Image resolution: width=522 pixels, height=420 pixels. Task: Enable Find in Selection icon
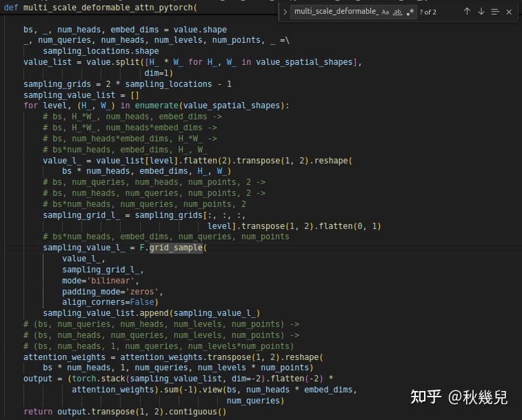(x=495, y=12)
